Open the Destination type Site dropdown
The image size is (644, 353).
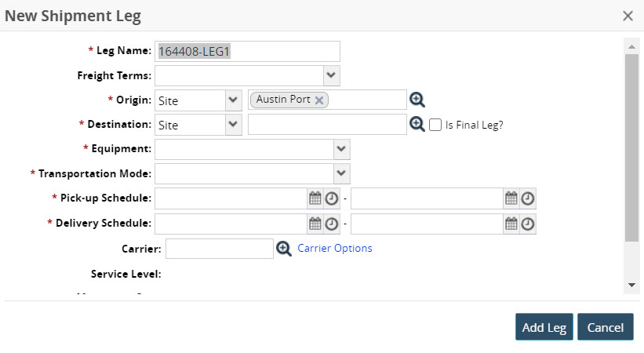233,124
